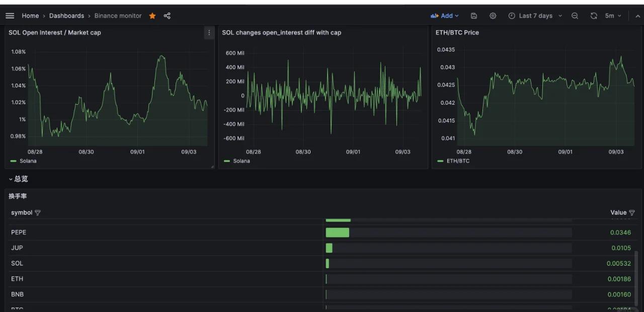
Task: Zoom out the time range
Action: tap(575, 16)
